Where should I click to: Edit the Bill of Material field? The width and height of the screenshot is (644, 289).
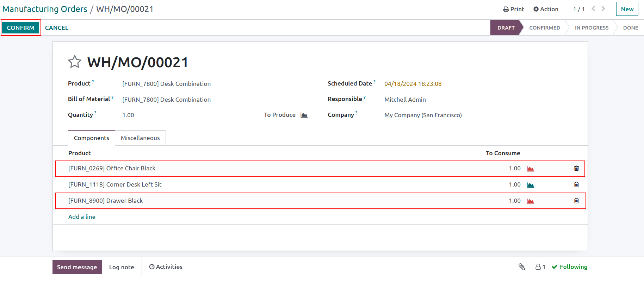click(166, 100)
